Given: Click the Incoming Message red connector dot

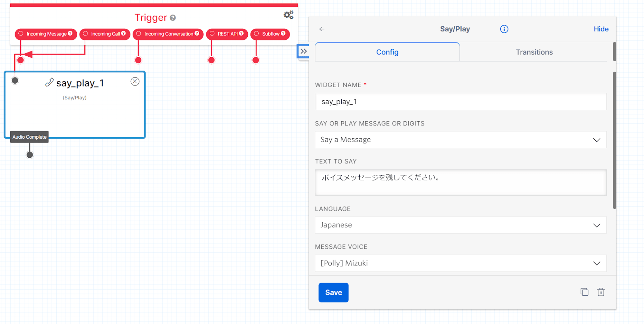Looking at the screenshot, I should (x=21, y=60).
